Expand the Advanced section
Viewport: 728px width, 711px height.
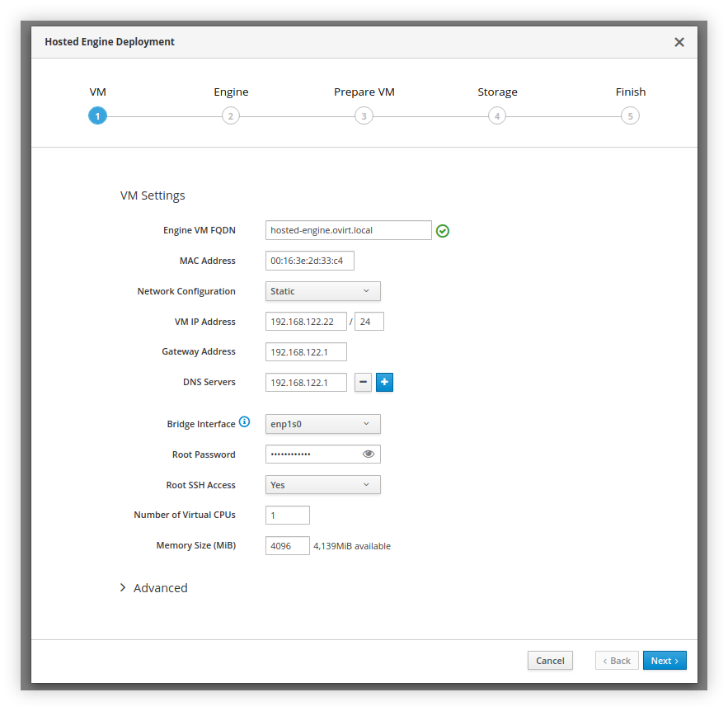click(x=154, y=588)
